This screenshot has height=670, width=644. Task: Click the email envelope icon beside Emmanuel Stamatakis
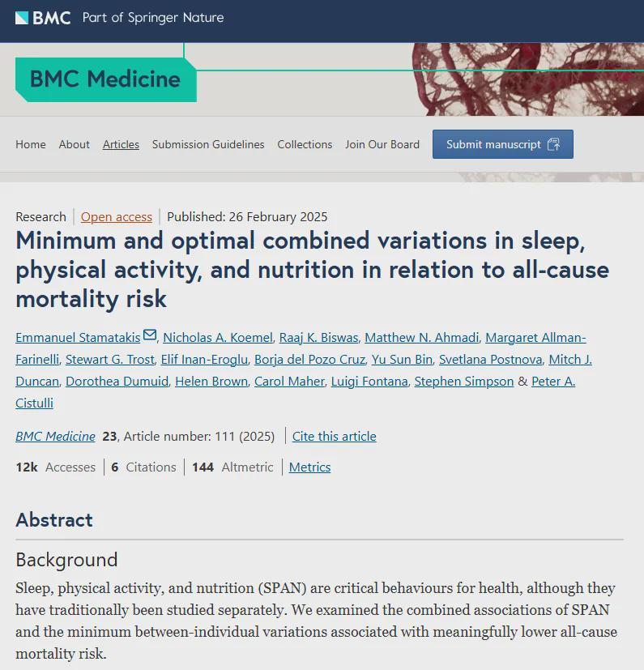coord(150,336)
